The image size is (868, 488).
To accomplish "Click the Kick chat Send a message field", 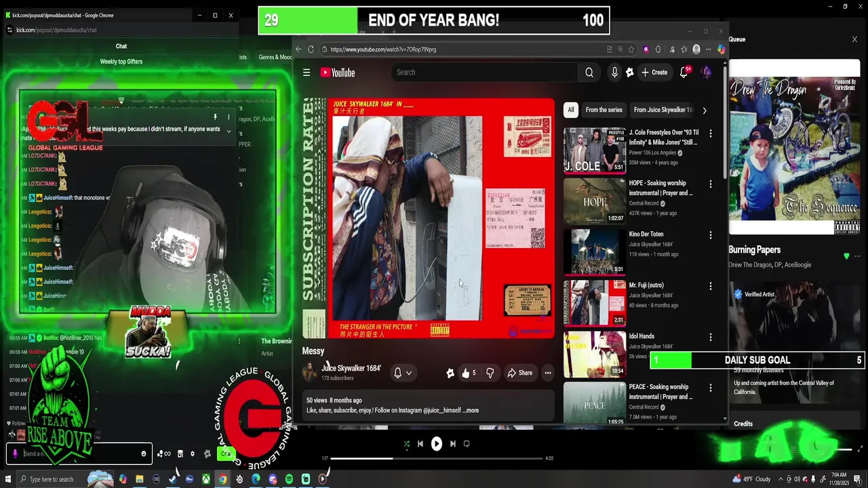I will tap(78, 454).
